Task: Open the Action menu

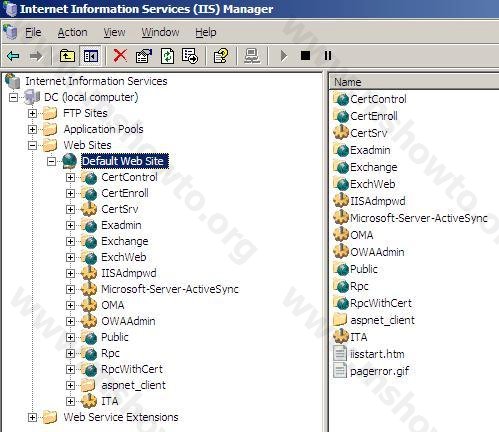Action: pyautogui.click(x=72, y=32)
